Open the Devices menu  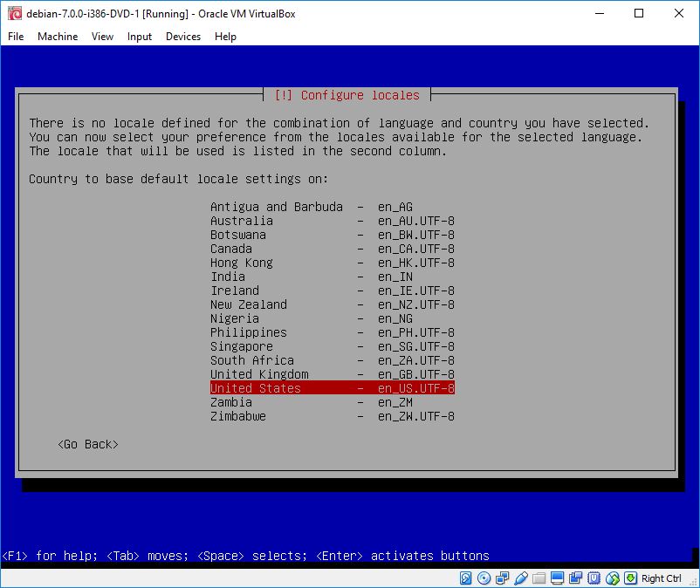tap(183, 37)
